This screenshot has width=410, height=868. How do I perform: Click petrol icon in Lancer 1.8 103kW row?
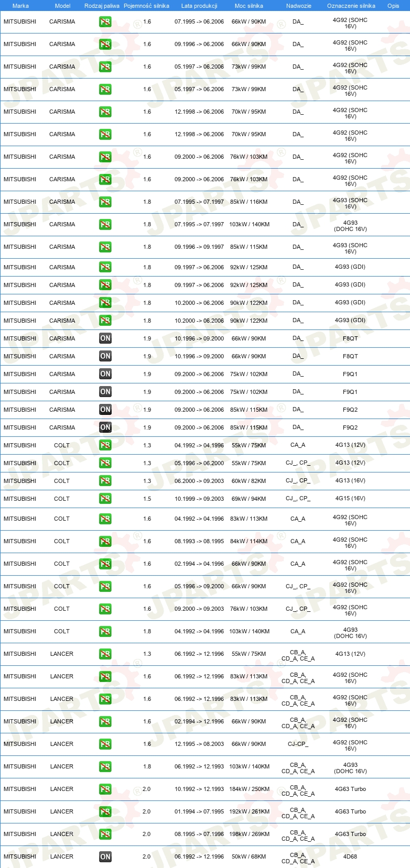105,767
